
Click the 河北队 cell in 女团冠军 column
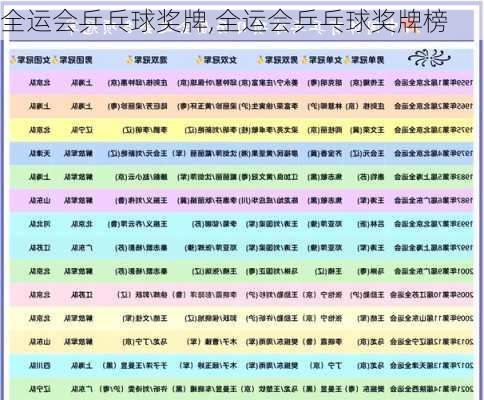point(40,224)
